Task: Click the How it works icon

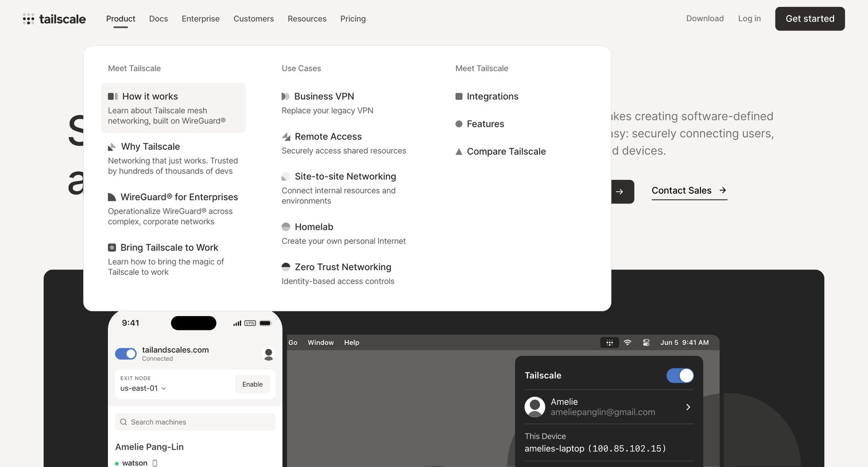Action: (113, 96)
